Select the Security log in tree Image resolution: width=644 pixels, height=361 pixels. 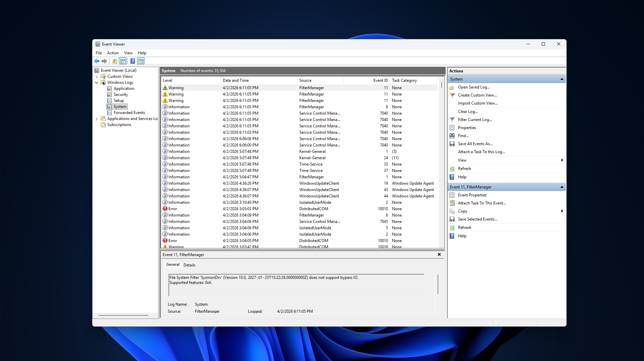(120, 95)
